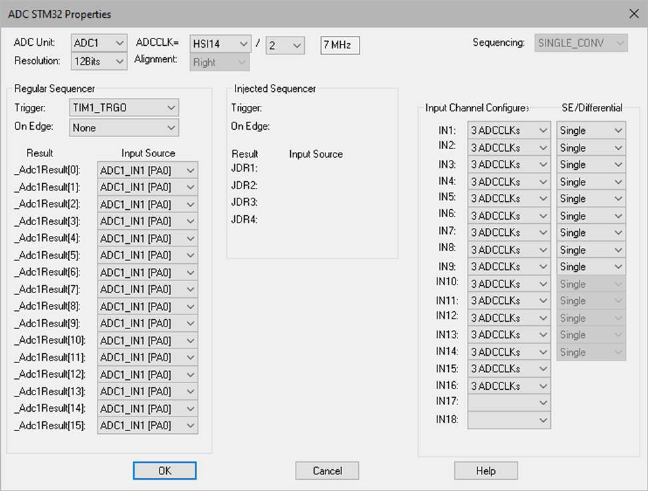Open _Adc1Result[4] input source dropdown
648x491 pixels.
(148, 238)
